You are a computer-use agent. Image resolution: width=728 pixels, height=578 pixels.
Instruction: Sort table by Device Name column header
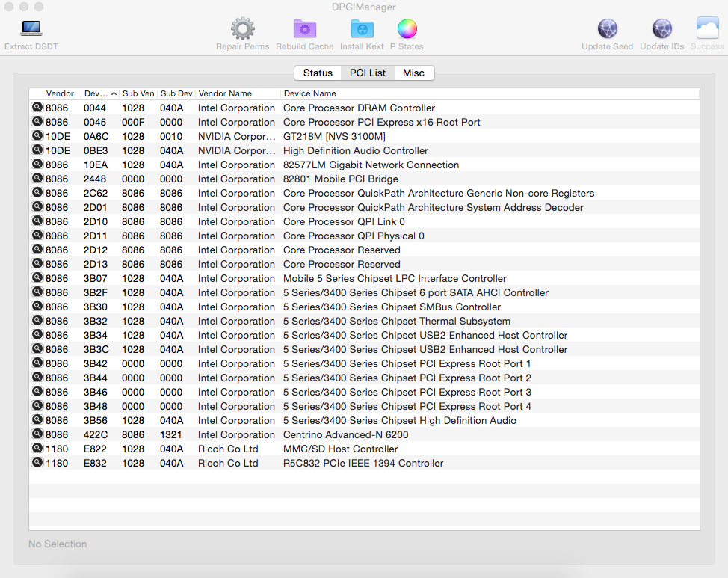309,93
